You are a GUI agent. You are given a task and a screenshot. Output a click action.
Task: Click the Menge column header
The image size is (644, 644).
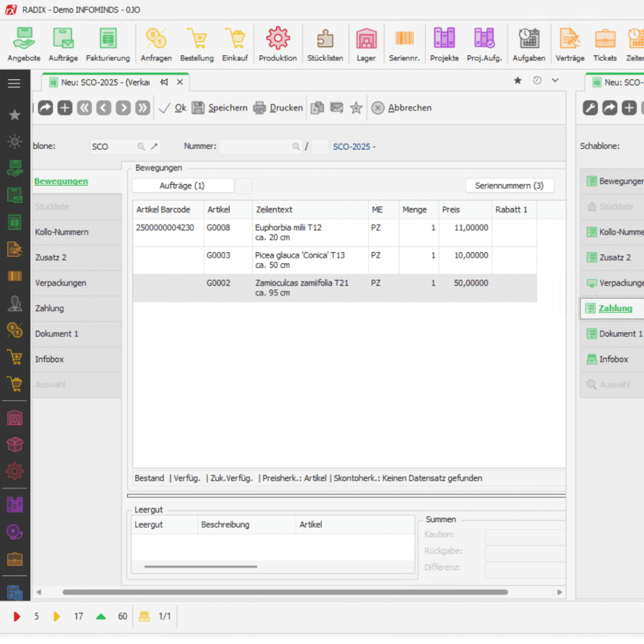(x=419, y=210)
